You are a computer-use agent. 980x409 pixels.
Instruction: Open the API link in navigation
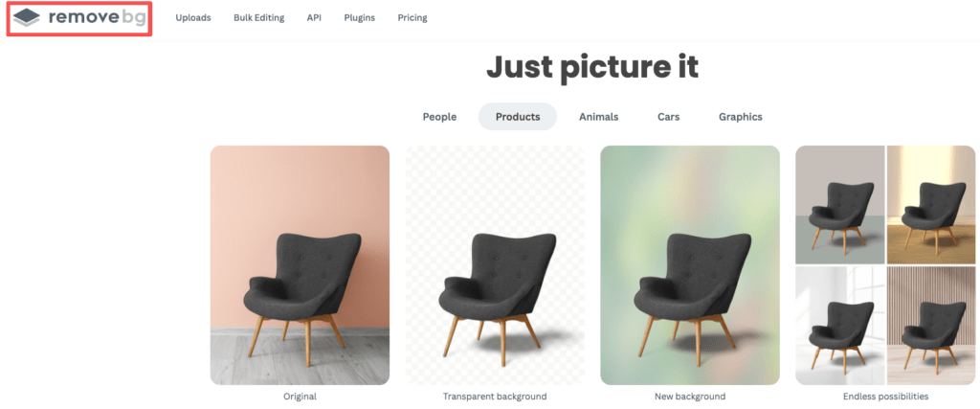pyautogui.click(x=314, y=17)
